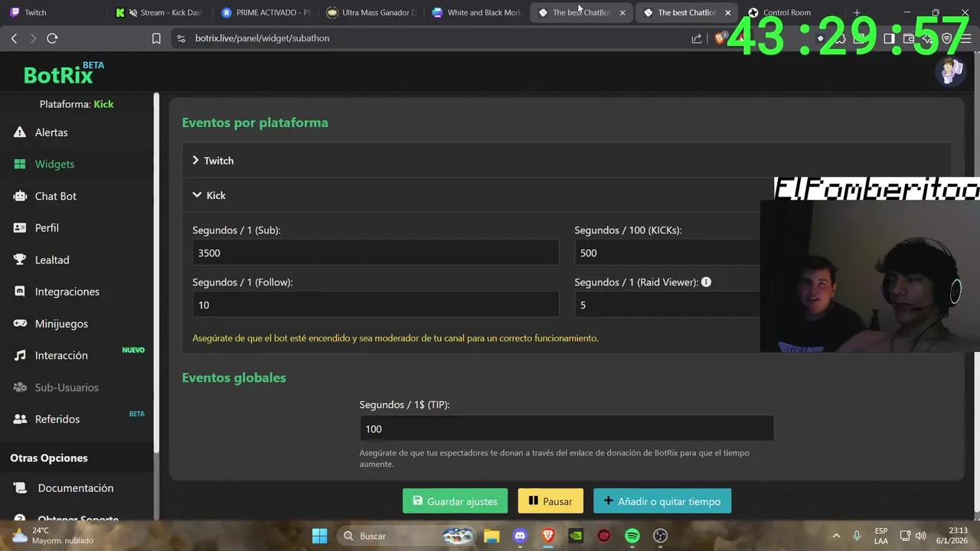Switch ESP LAA keyboard language
Image resolution: width=980 pixels, height=551 pixels.
tap(881, 536)
